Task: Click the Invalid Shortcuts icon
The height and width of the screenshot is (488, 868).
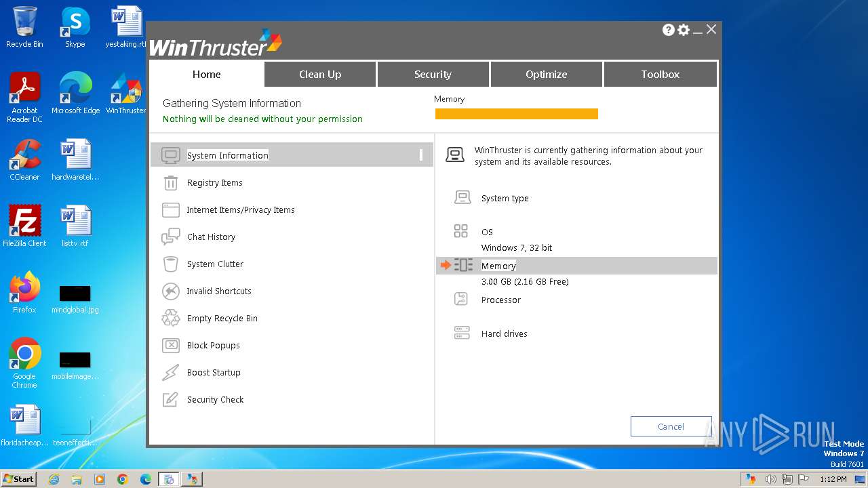Action: (x=170, y=291)
